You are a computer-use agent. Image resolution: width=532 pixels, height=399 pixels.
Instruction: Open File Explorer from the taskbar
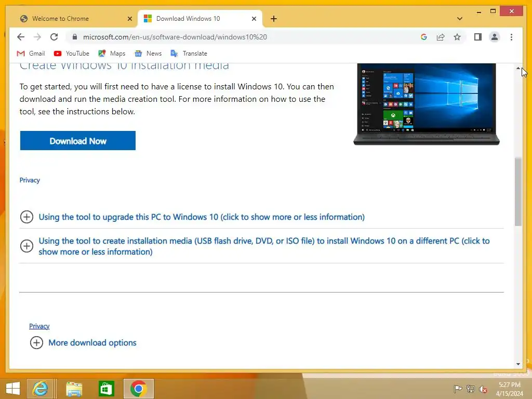pyautogui.click(x=74, y=389)
